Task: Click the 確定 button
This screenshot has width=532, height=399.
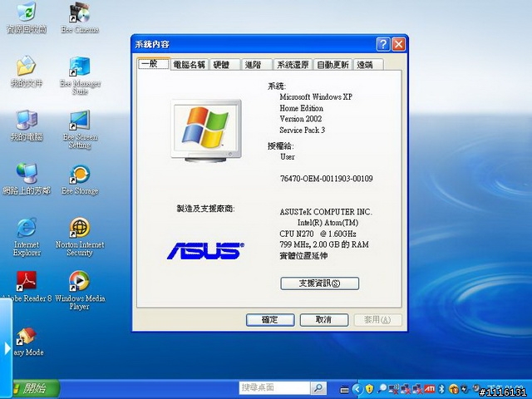Action: pyautogui.click(x=270, y=319)
